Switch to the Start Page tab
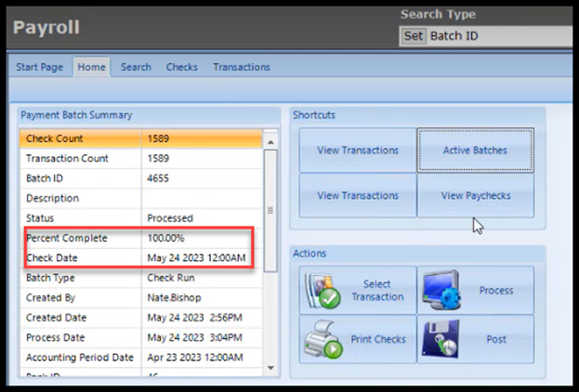This screenshot has height=392, width=579. 41,67
